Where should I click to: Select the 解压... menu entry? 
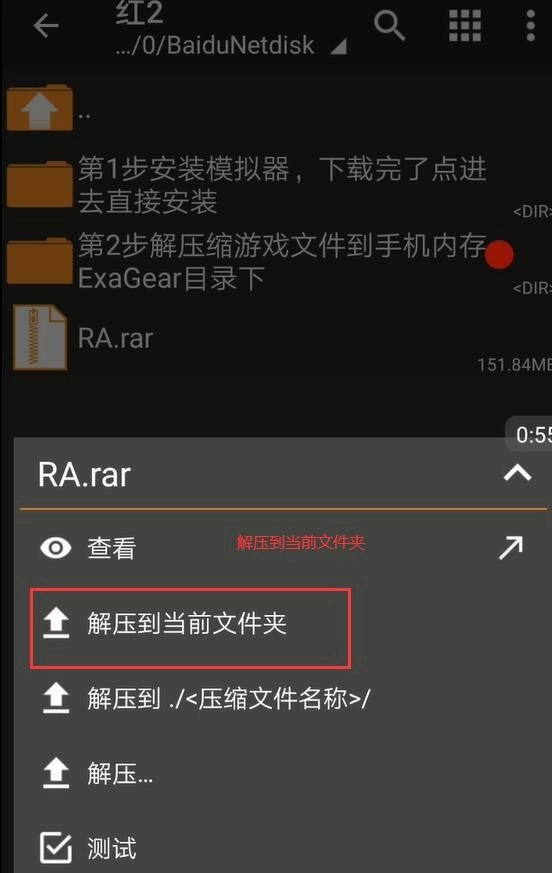[120, 773]
